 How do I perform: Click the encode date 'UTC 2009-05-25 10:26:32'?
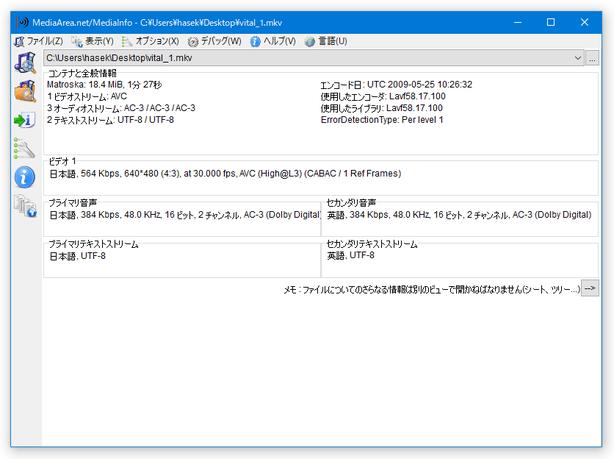(419, 85)
